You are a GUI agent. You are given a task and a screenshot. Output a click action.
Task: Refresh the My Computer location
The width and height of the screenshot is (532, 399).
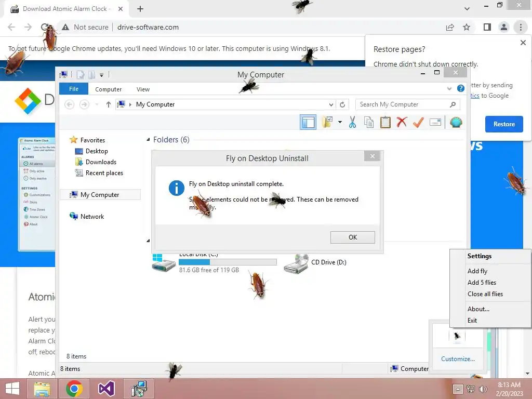[x=342, y=104]
